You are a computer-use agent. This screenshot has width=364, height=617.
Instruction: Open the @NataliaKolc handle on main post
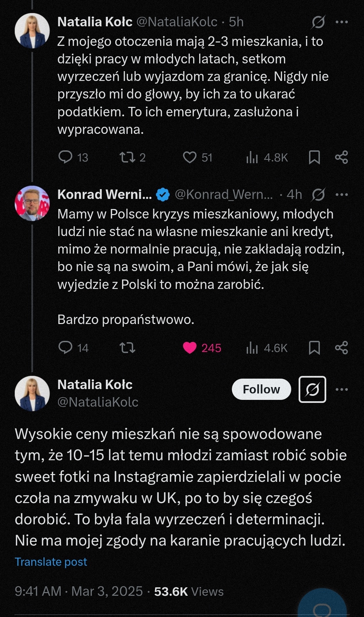pos(98,402)
